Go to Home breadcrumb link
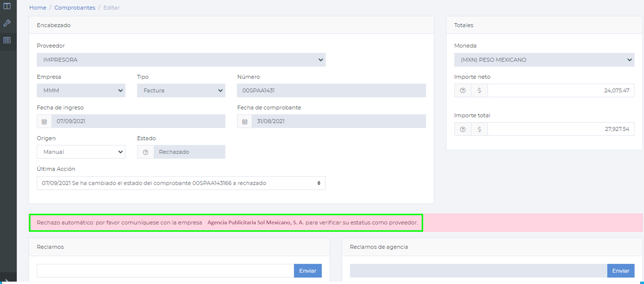Viewport: 644px width, 284px height. 38,7
